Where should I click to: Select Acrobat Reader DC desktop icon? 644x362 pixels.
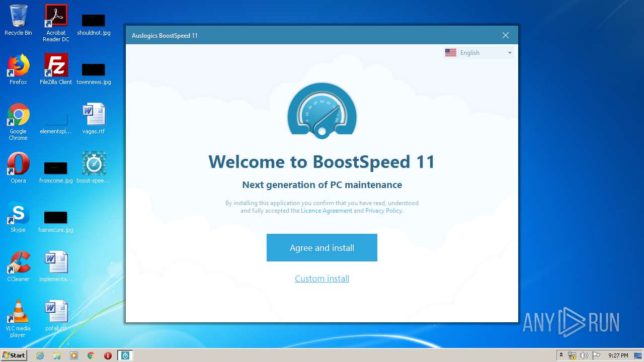(x=56, y=23)
